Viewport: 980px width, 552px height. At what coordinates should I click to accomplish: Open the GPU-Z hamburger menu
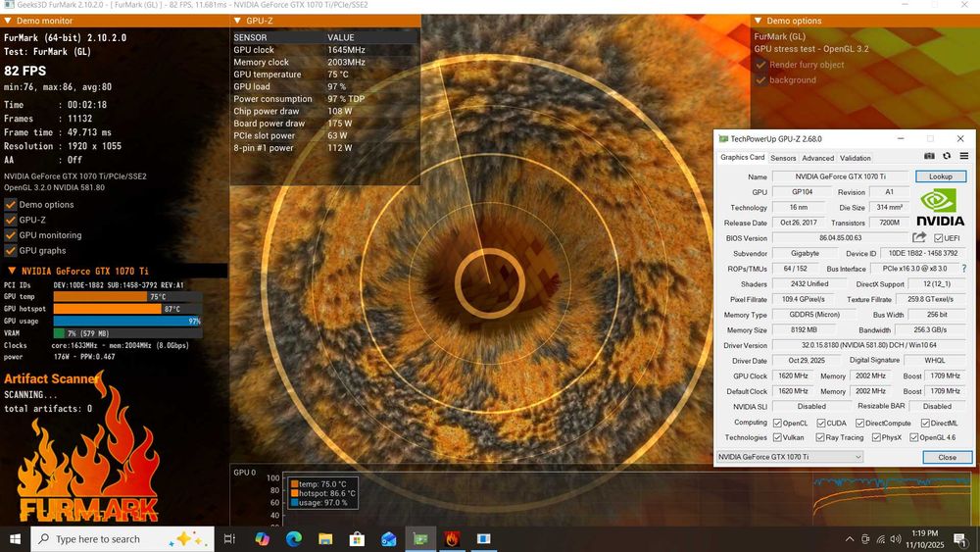point(964,157)
